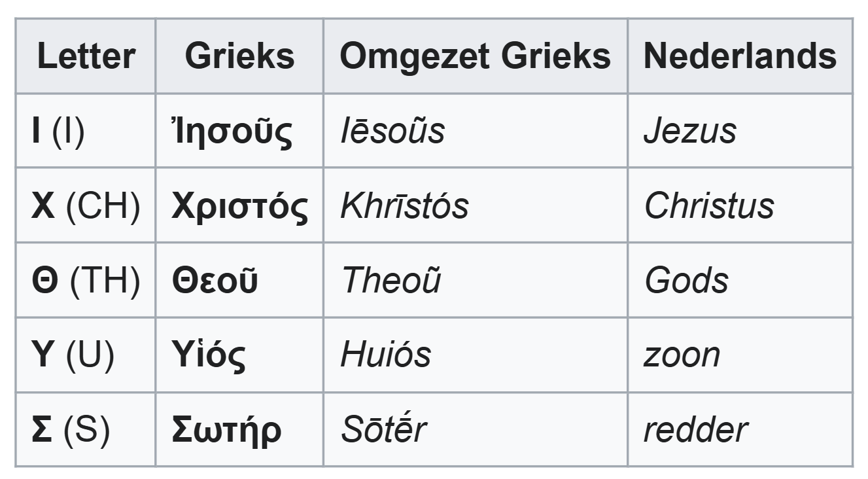The height and width of the screenshot is (479, 868).
Task: Click the transliteration Sōtḗr
Action: coord(384,430)
